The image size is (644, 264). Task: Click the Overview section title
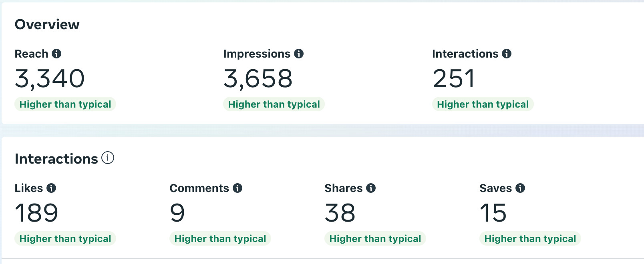[x=47, y=24]
